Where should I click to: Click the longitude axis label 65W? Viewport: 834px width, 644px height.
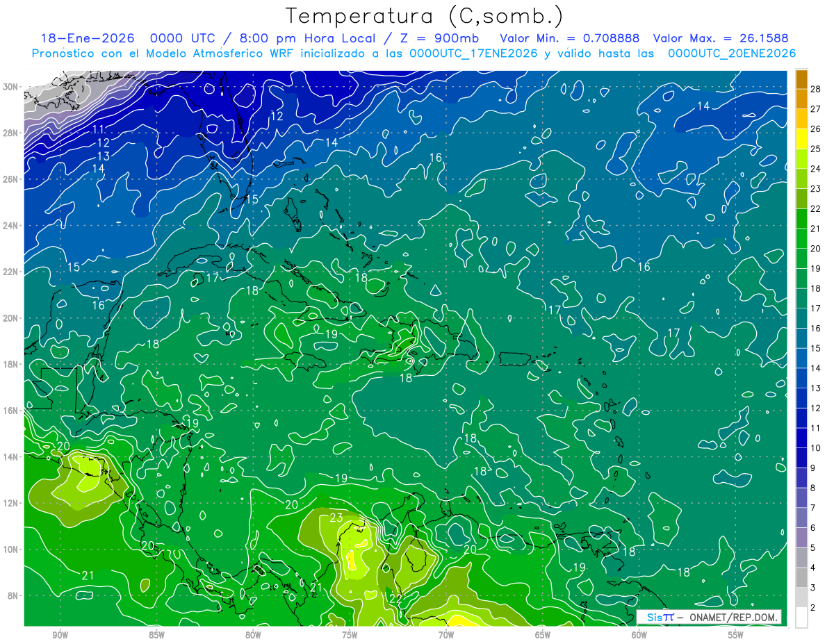point(543,635)
